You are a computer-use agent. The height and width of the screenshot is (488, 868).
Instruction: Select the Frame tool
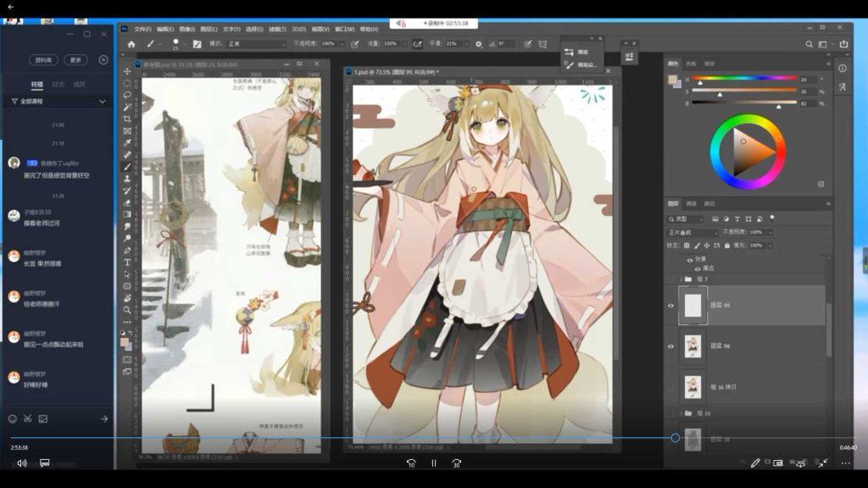(x=127, y=131)
